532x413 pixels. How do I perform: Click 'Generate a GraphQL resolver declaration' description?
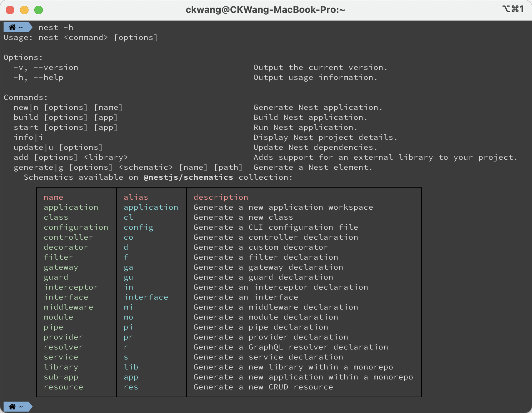coord(291,347)
